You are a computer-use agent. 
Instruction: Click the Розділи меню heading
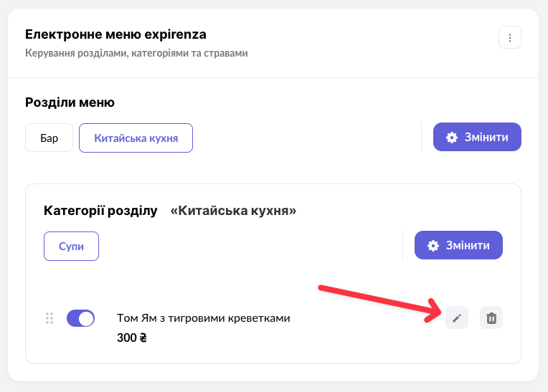70,102
